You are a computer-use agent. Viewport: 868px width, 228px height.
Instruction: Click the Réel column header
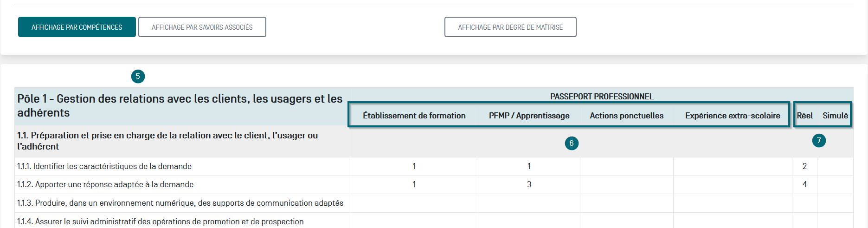coord(804,116)
